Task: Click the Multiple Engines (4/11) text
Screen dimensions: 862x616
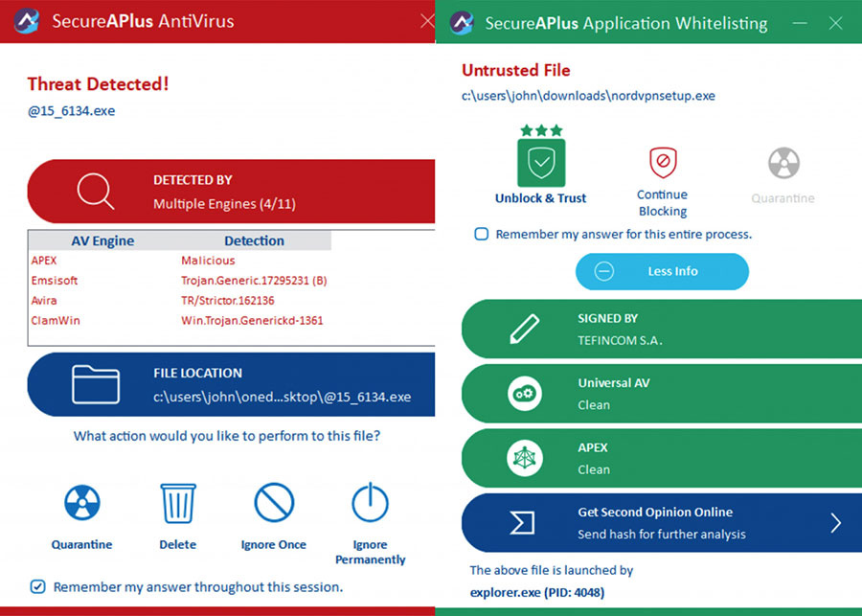Action: pyautogui.click(x=224, y=204)
